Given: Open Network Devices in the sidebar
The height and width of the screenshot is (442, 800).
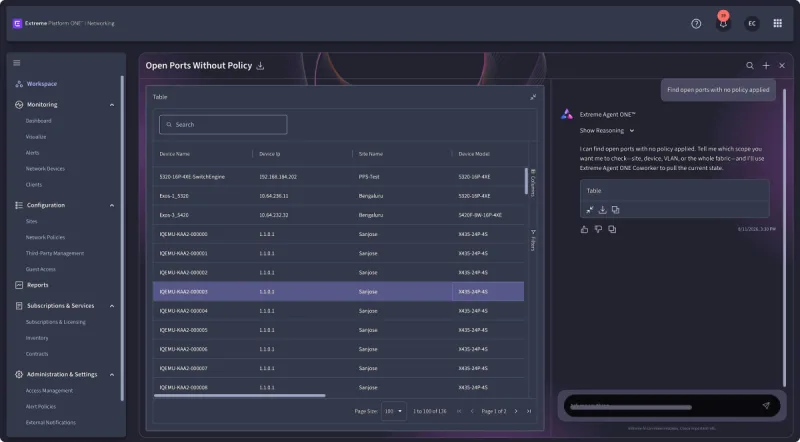Looking at the screenshot, I should coord(45,168).
